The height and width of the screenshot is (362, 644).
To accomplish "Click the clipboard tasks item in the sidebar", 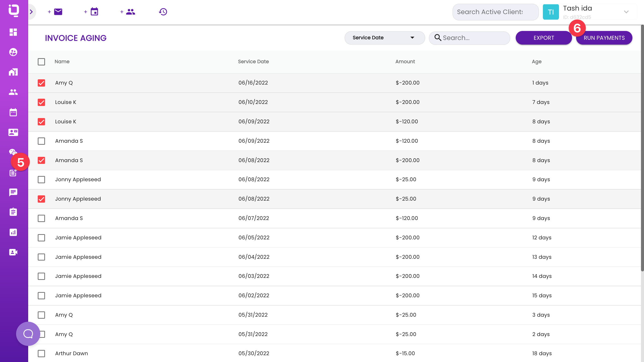I will pyautogui.click(x=13, y=212).
